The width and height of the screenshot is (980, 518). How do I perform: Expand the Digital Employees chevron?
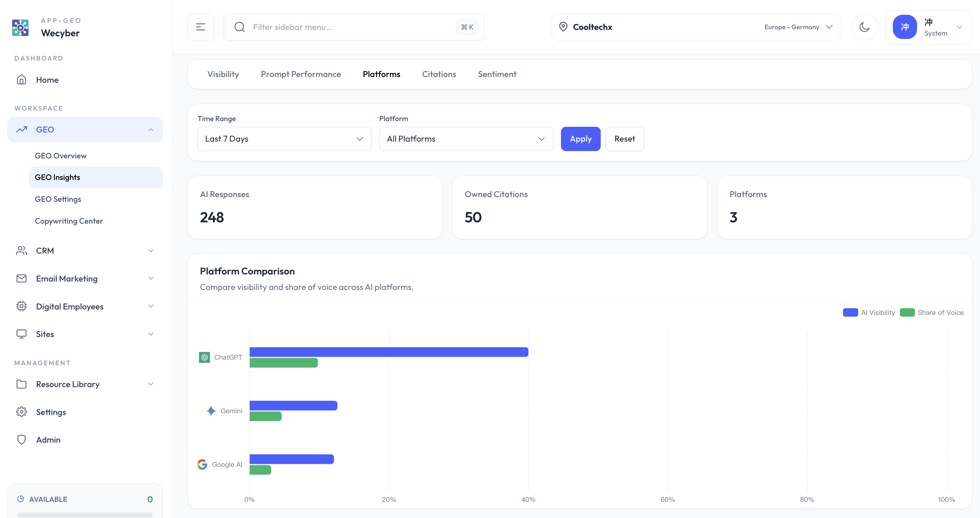(151, 306)
